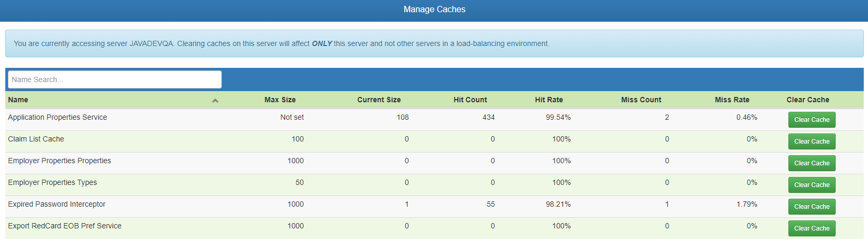Sort table by Name column header
The height and width of the screenshot is (248, 868).
[x=18, y=100]
